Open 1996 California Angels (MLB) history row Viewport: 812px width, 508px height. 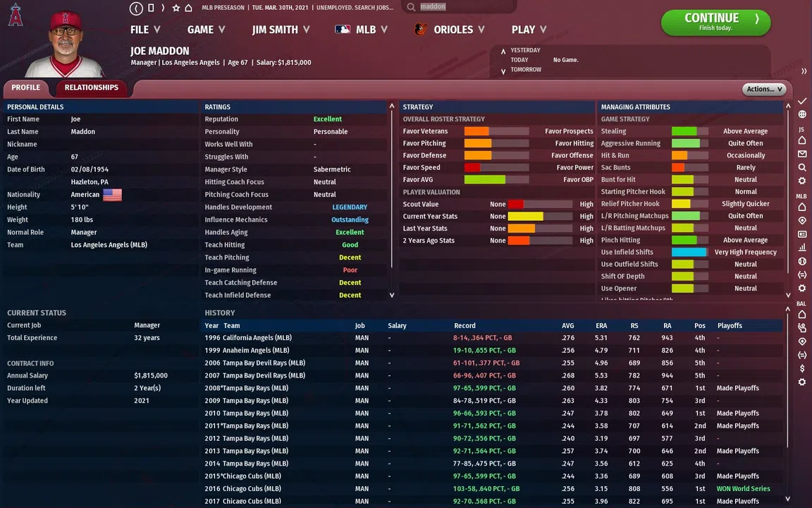(492, 338)
